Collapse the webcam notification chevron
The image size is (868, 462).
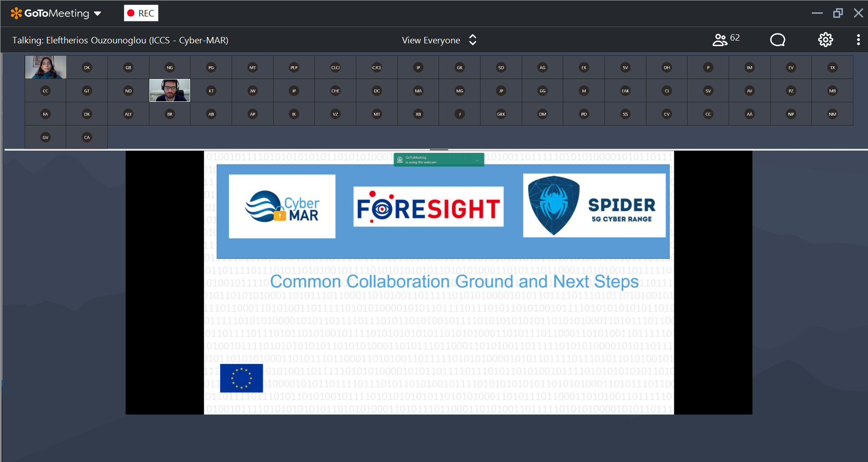coord(477,160)
